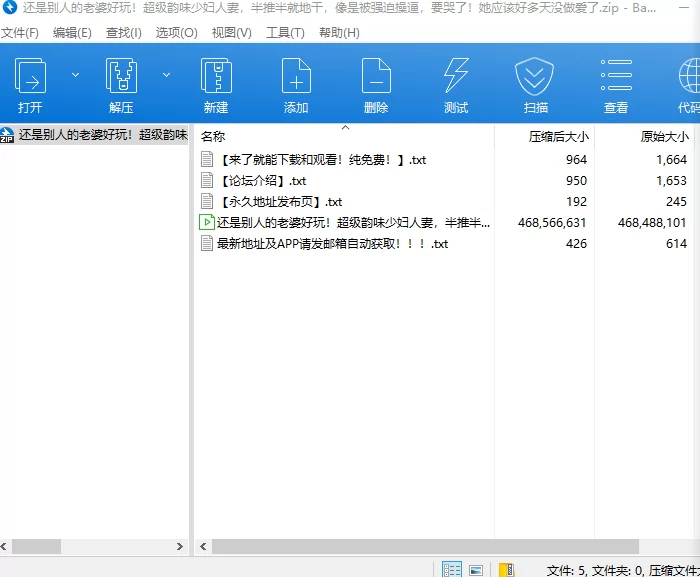Expand the dropdown arrow beside 打开

(x=75, y=75)
